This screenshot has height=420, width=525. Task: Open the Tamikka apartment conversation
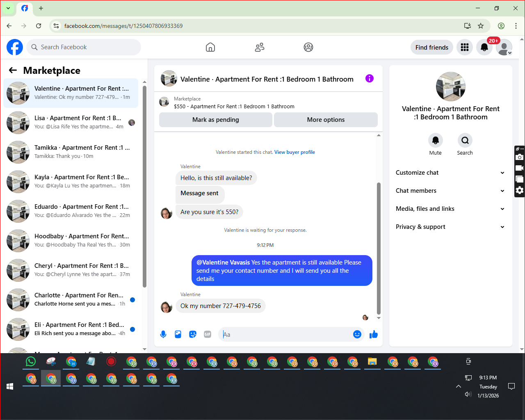click(71, 152)
